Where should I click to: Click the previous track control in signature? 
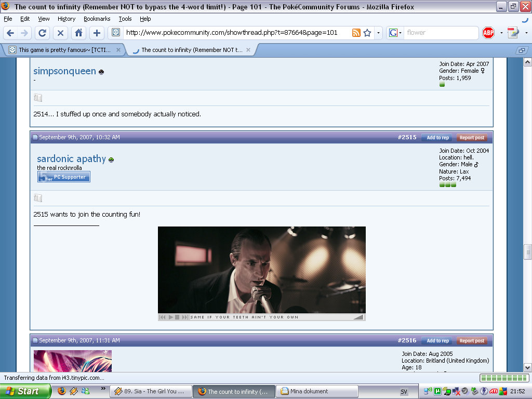[x=163, y=317]
